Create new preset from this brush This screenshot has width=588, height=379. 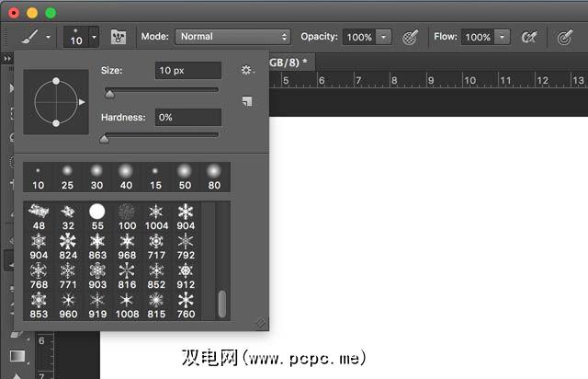click(x=246, y=102)
